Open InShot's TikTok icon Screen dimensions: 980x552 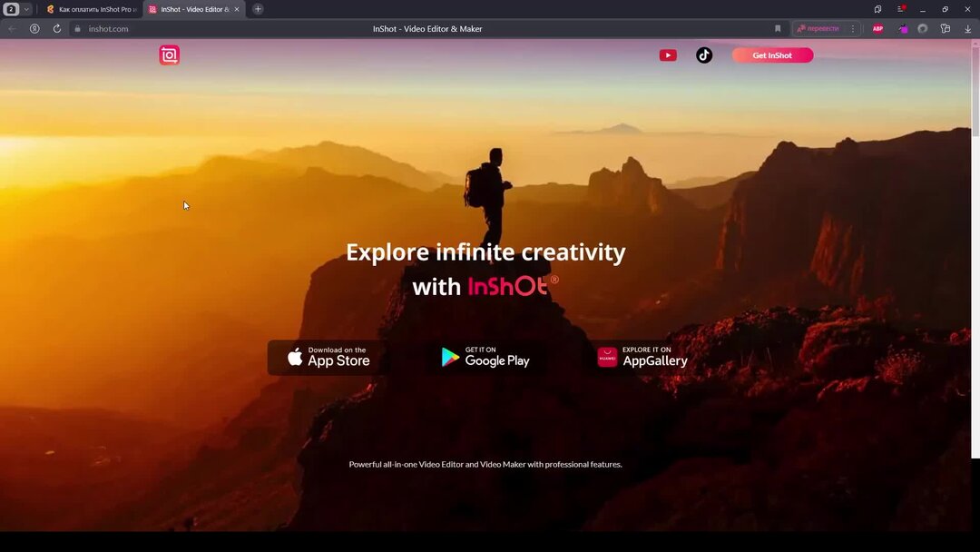[x=704, y=55]
